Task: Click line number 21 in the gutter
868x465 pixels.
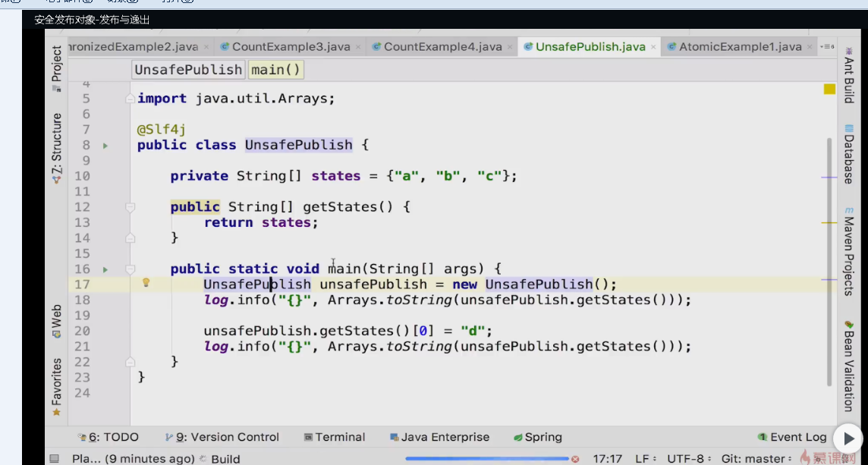Action: click(x=81, y=347)
